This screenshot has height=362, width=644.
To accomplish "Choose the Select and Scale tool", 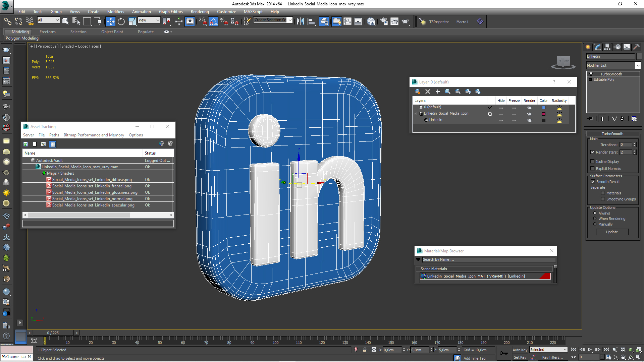I will point(132,21).
